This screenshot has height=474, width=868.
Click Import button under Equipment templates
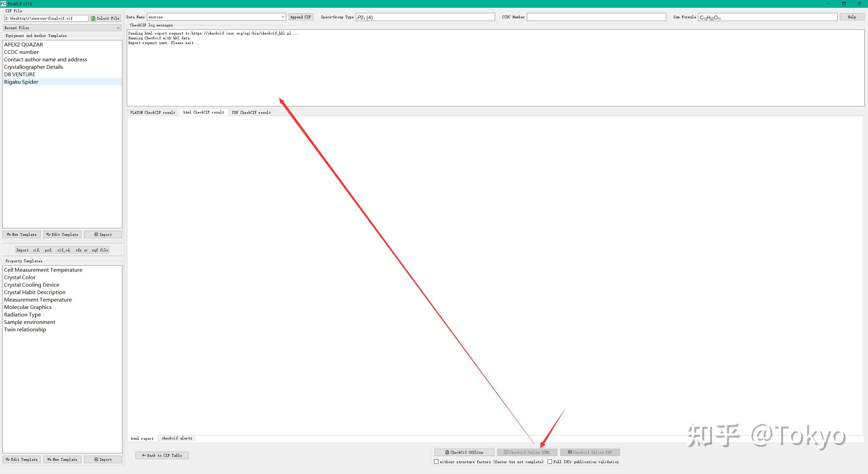103,234
